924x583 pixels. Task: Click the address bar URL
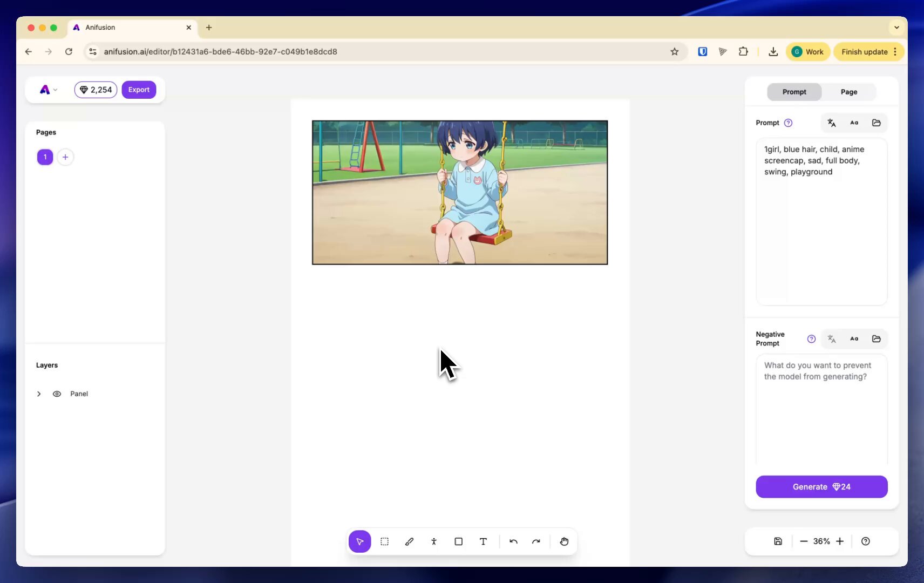[220, 52]
